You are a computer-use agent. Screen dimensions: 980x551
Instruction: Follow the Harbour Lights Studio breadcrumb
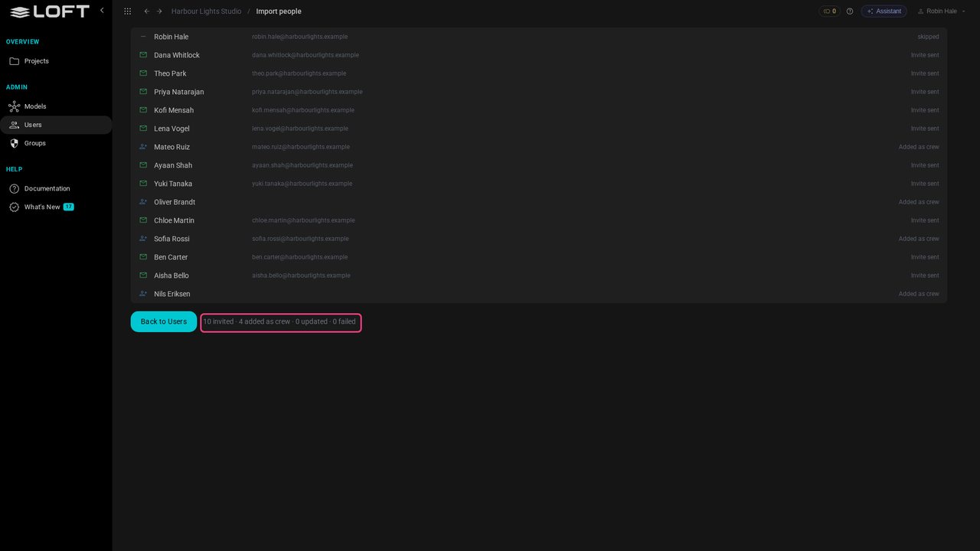pos(206,11)
